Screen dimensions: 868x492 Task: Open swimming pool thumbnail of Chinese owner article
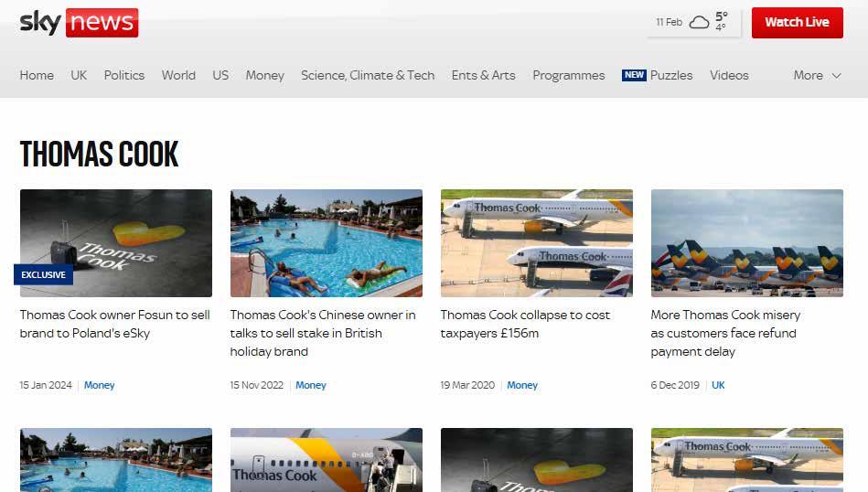click(x=326, y=243)
